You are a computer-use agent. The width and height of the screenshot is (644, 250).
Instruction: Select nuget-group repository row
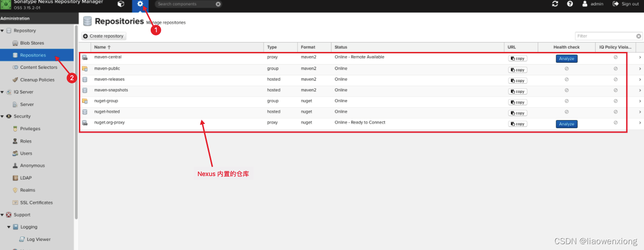pyautogui.click(x=361, y=101)
